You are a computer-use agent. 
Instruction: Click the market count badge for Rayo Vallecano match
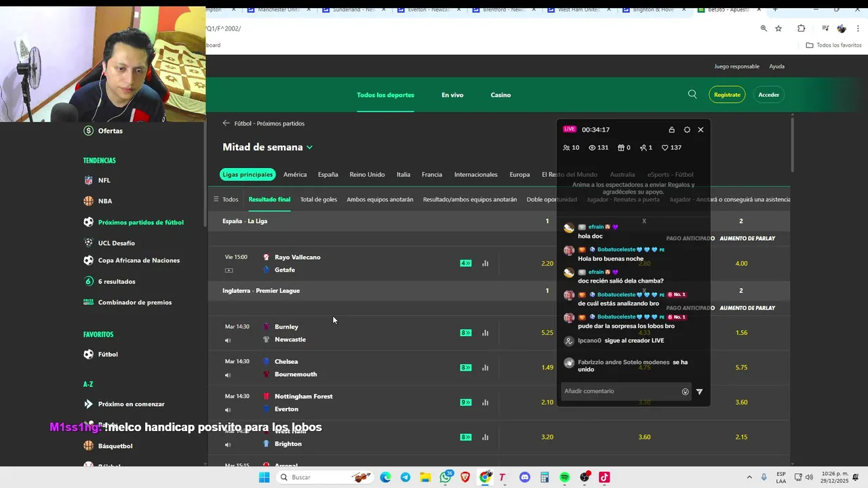[466, 263]
